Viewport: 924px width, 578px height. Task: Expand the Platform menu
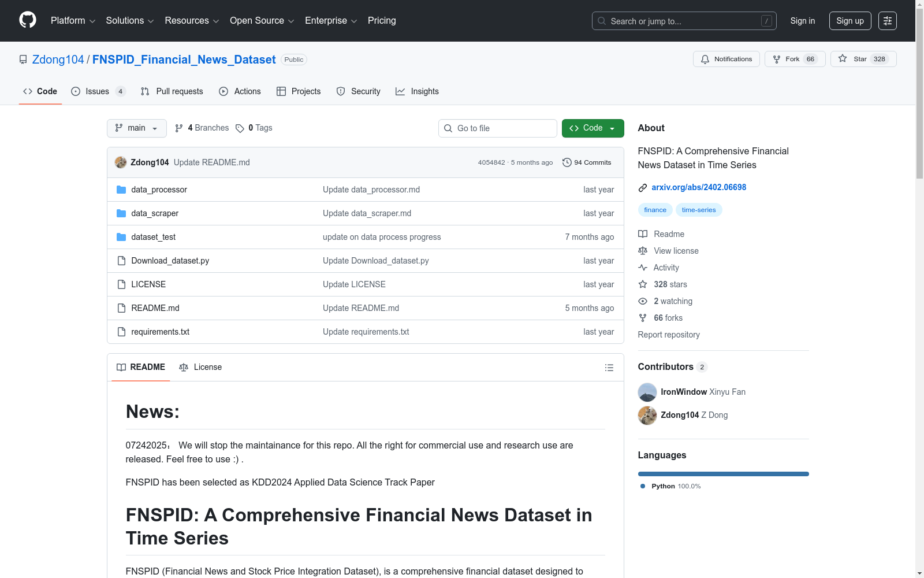[x=73, y=21]
